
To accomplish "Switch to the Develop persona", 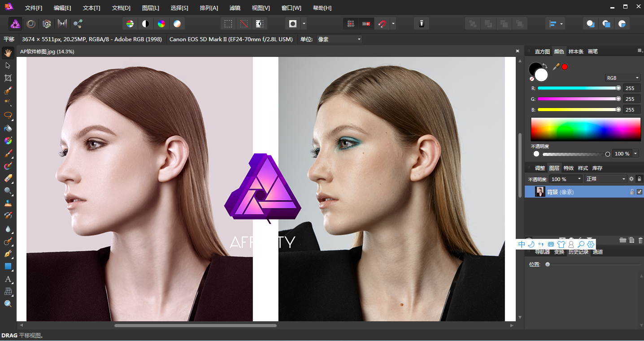I will pyautogui.click(x=47, y=24).
